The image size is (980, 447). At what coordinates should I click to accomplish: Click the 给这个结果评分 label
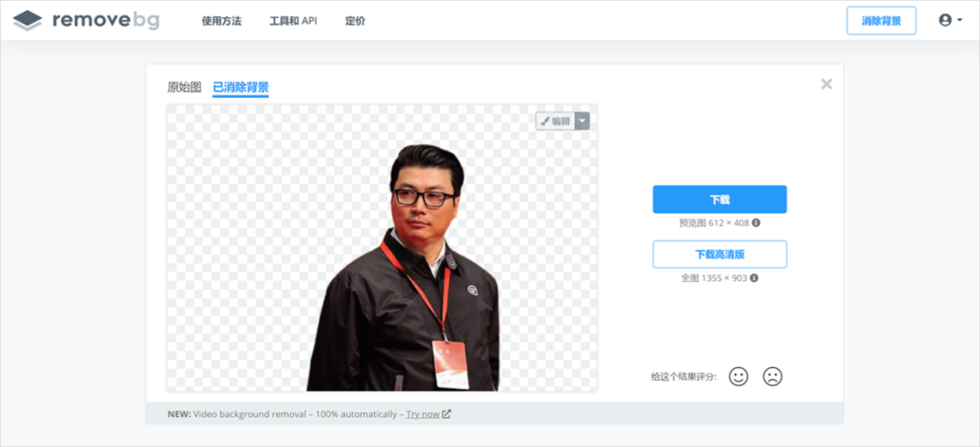pos(684,376)
